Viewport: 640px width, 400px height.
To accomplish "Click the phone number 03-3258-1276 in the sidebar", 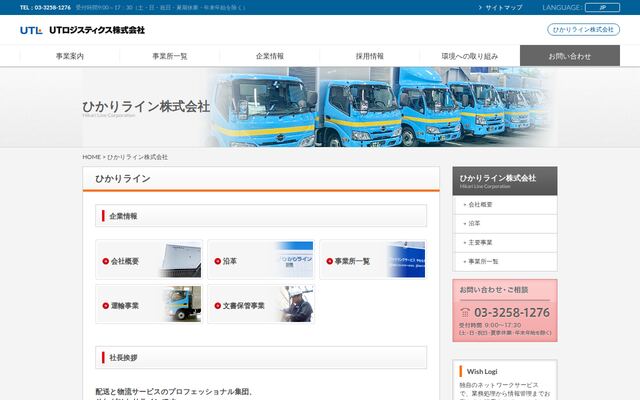I will 512,313.
